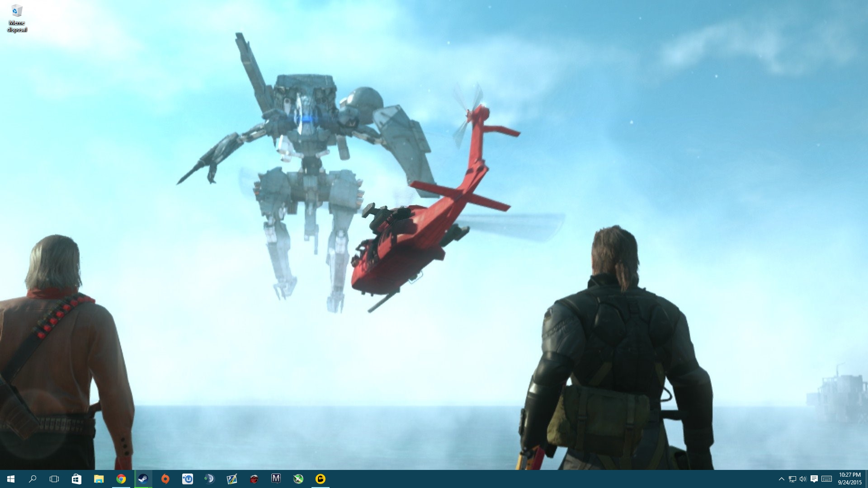Screen dimensions: 868x488
Task: Launch Origin from the taskbar
Action: [x=165, y=479]
